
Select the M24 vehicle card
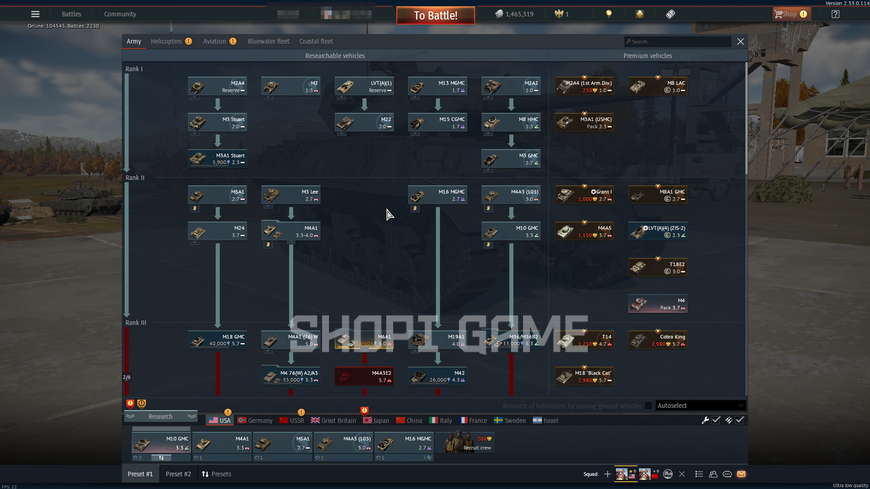coord(218,231)
